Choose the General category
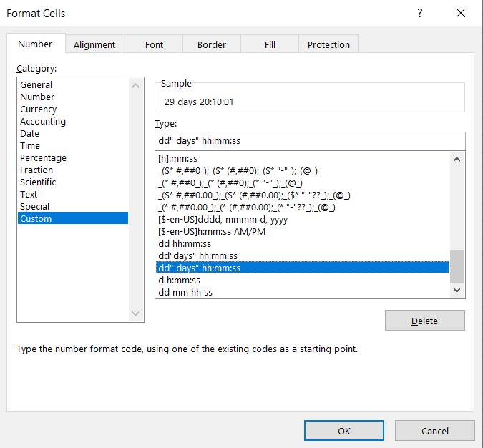Screen dimensions: 483x448 click(x=36, y=85)
